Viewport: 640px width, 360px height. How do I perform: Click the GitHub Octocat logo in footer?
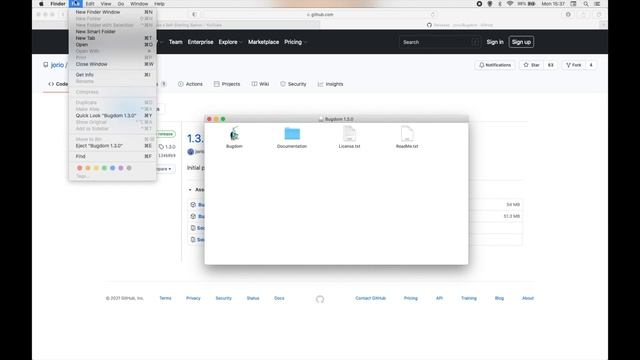(320, 299)
